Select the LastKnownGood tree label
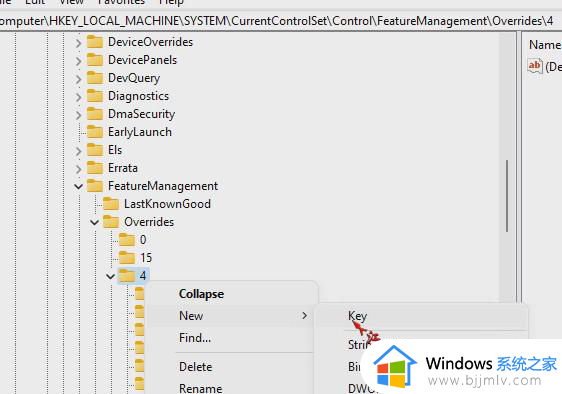Screen dimensions: 562x394 167,204
